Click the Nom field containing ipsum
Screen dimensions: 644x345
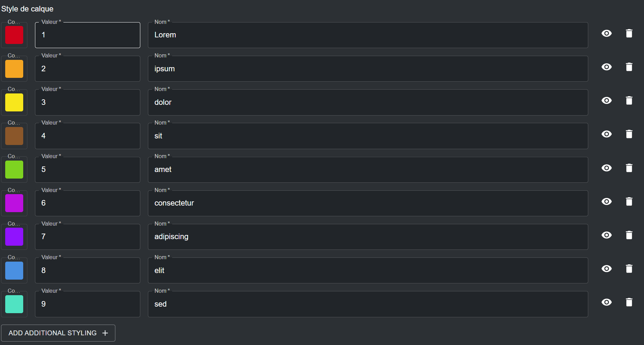click(368, 69)
